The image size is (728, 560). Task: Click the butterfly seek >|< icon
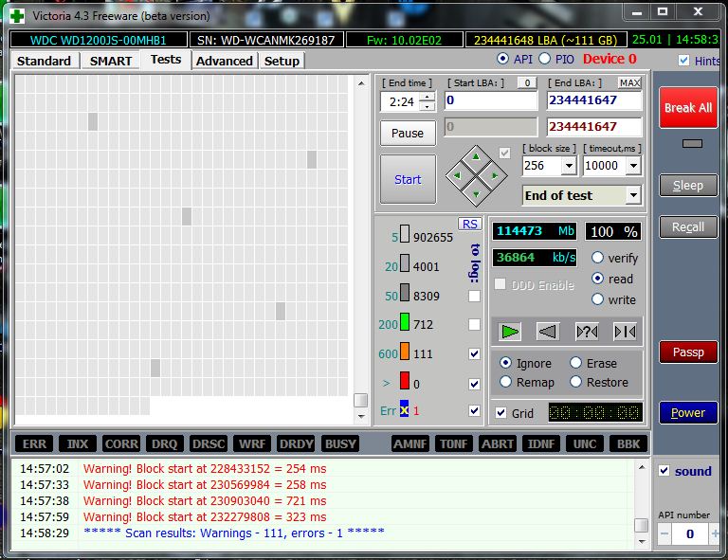pos(625,331)
